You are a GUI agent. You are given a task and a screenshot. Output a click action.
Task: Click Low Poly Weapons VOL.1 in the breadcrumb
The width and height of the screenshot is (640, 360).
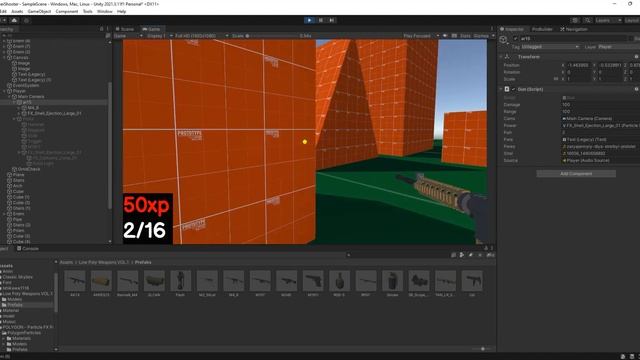point(104,262)
